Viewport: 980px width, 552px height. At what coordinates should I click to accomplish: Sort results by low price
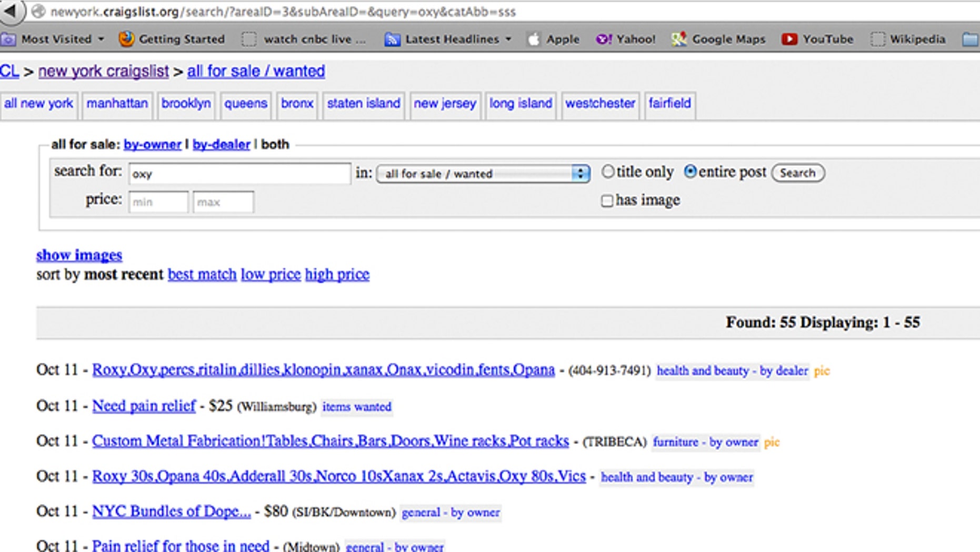click(271, 274)
